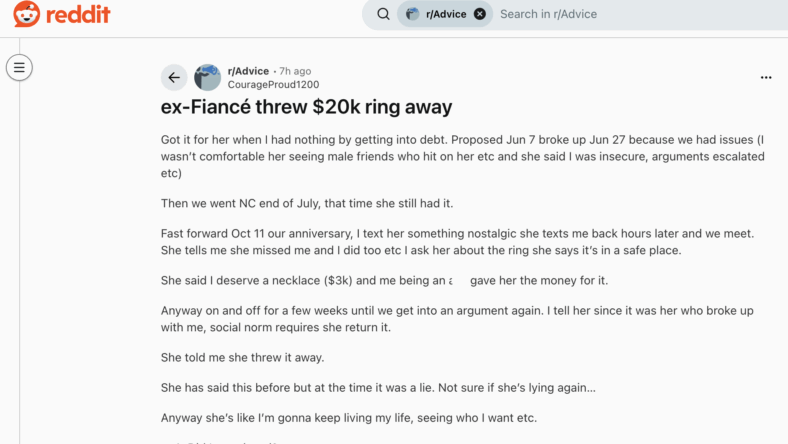The height and width of the screenshot is (444, 788).
Task: Click the 'Fast forward Oct 11' paragraph
Action: point(457,242)
